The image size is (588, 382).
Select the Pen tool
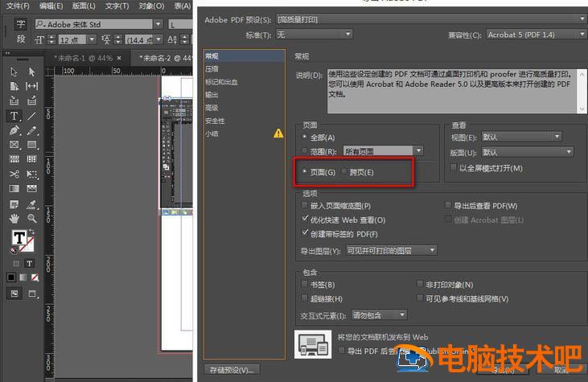point(14,130)
